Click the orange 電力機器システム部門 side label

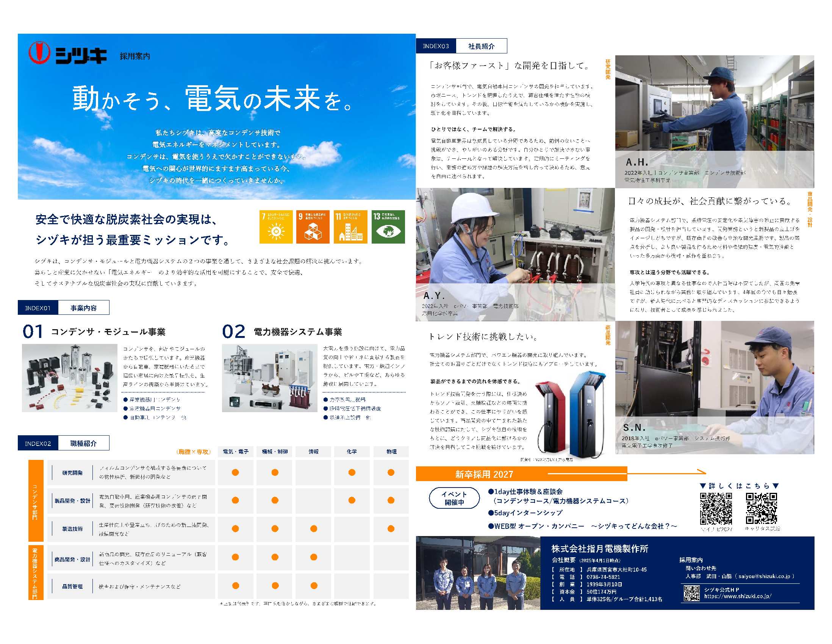pyautogui.click(x=36, y=573)
